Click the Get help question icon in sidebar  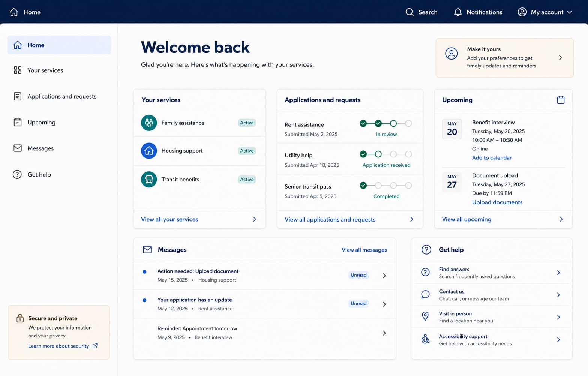coord(17,174)
